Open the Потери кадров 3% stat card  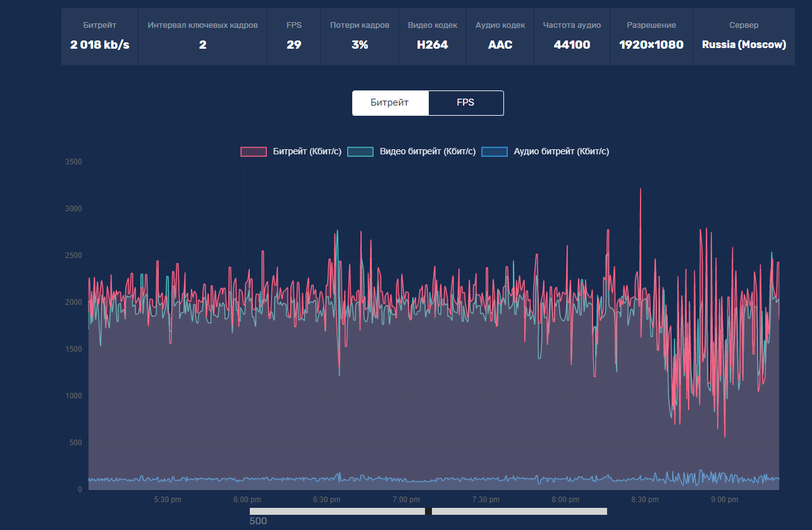pyautogui.click(x=359, y=36)
